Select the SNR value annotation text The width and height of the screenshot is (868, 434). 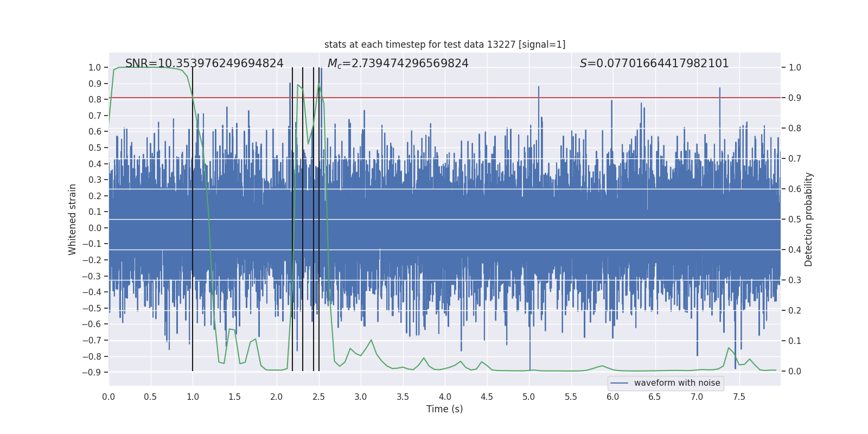[x=204, y=63]
